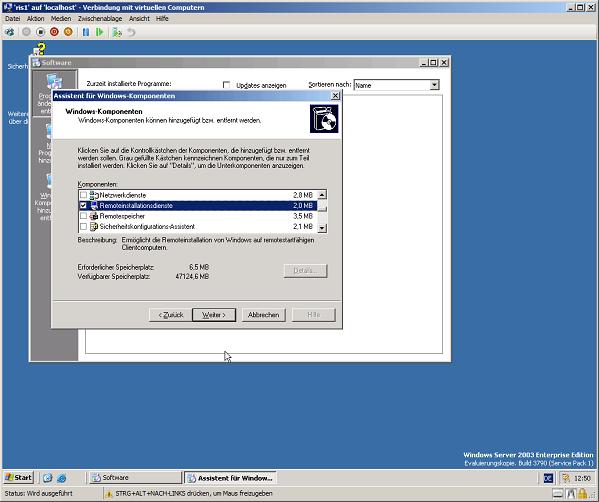
Task: Open the Hilfe menu
Action: coord(162,18)
